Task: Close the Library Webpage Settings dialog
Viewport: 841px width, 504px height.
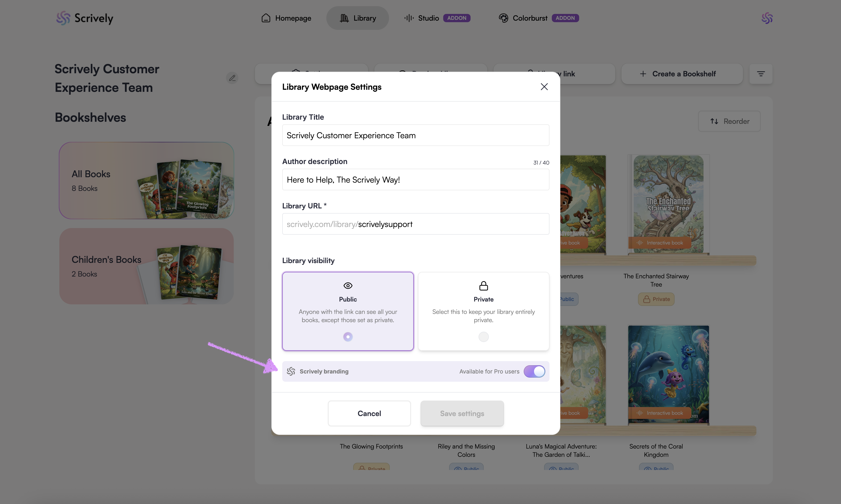Action: click(x=544, y=87)
